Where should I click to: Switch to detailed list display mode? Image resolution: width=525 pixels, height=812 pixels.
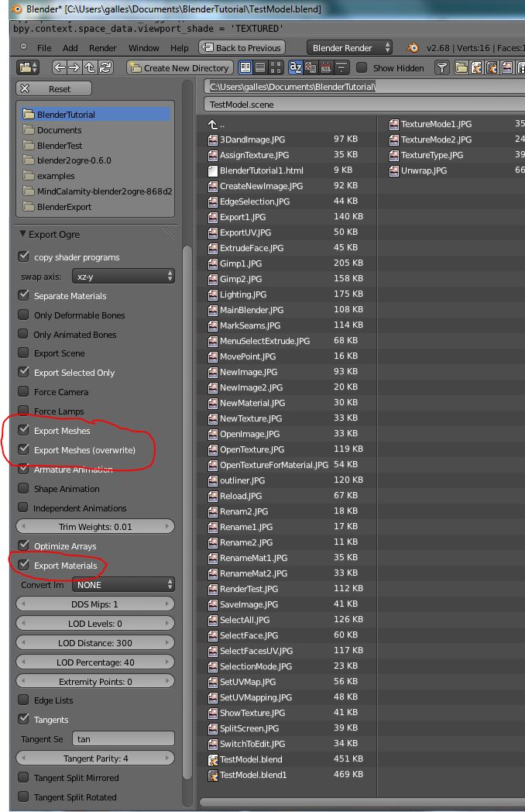tap(260, 67)
